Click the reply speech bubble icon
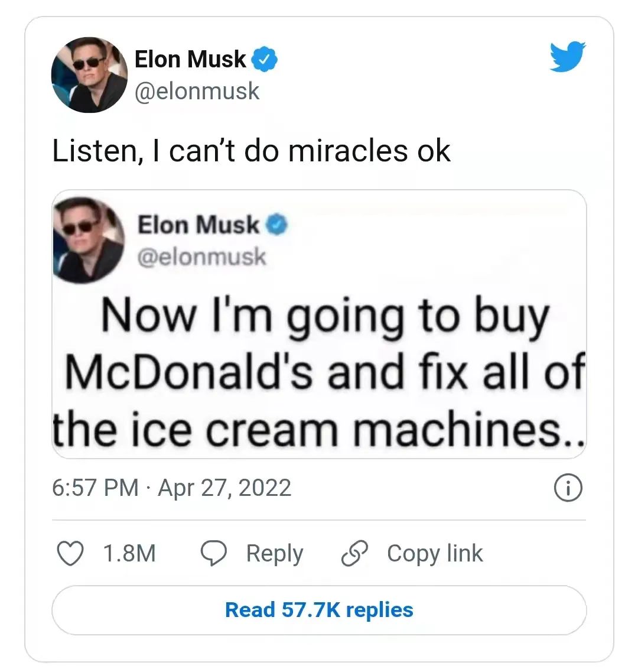 point(214,553)
